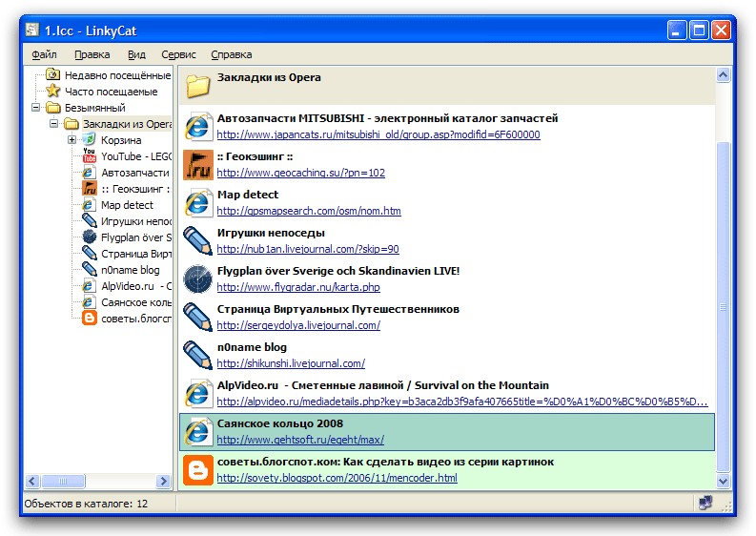Click large Закладки из Opera folder icon in list
Viewport: 756px width, 536px height.
[198, 86]
